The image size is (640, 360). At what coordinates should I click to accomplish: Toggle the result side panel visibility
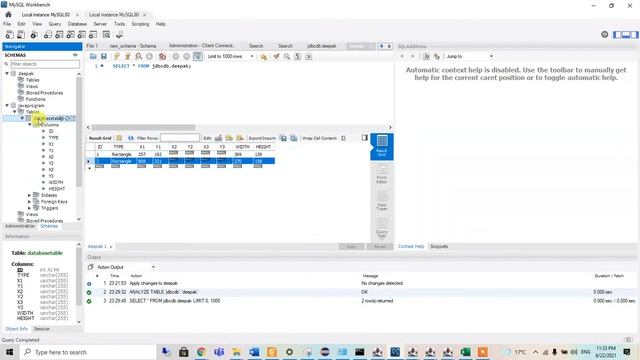(364, 138)
